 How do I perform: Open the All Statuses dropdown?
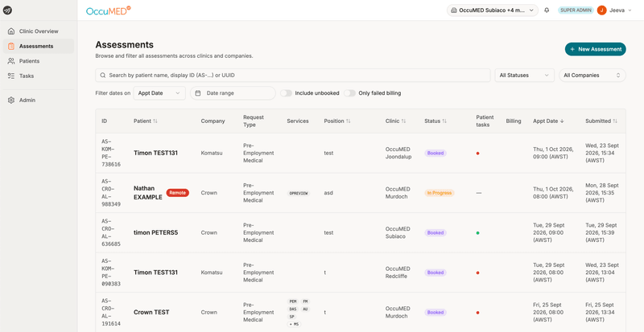pos(524,76)
